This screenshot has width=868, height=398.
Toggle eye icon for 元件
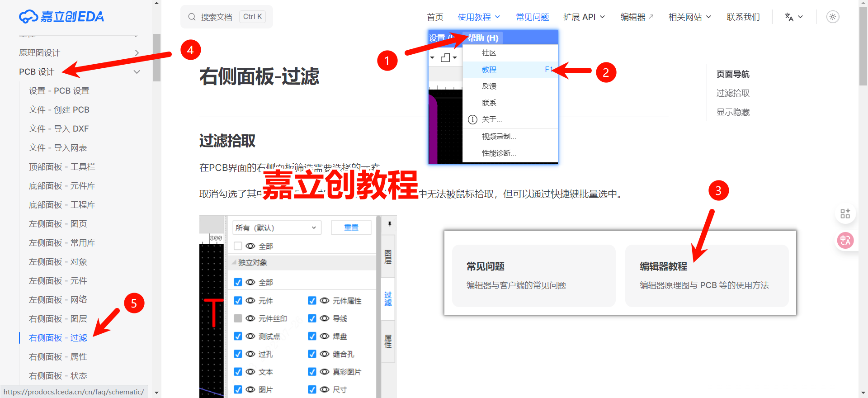[x=250, y=300]
